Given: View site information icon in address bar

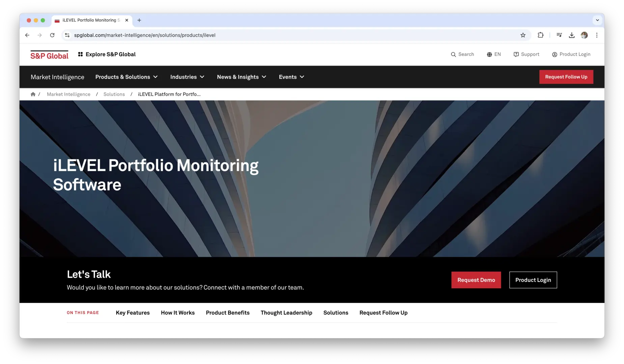Looking at the screenshot, I should coord(67,35).
